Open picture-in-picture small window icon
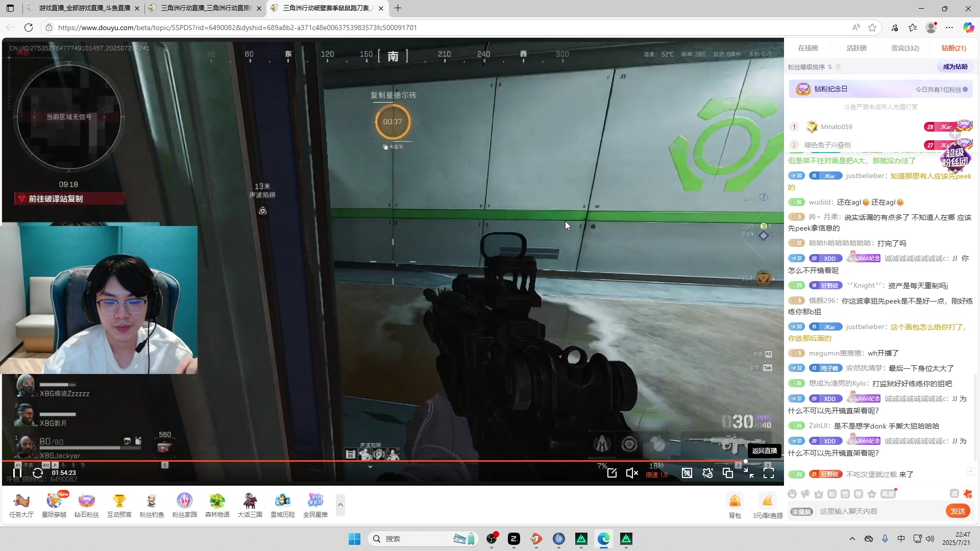Viewport: 980px width, 551px height. (728, 473)
